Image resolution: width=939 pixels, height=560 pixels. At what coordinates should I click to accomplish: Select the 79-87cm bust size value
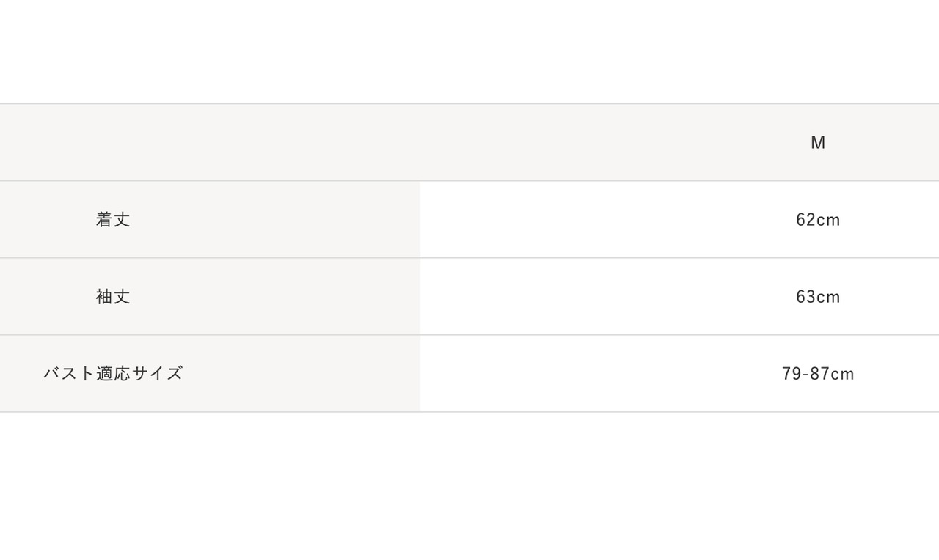point(818,374)
